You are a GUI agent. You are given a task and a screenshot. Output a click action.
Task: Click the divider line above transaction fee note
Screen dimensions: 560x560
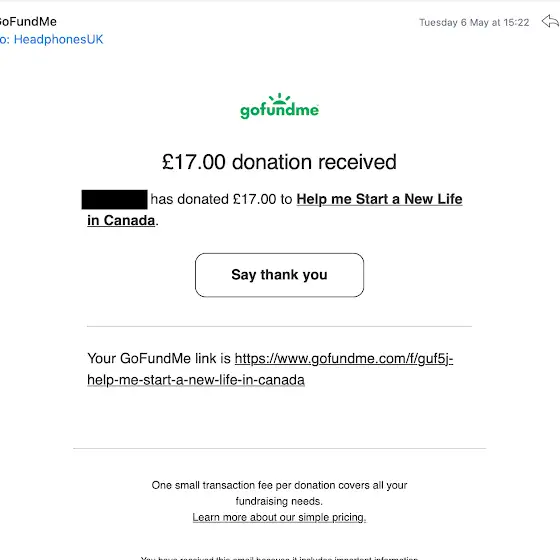point(279,448)
